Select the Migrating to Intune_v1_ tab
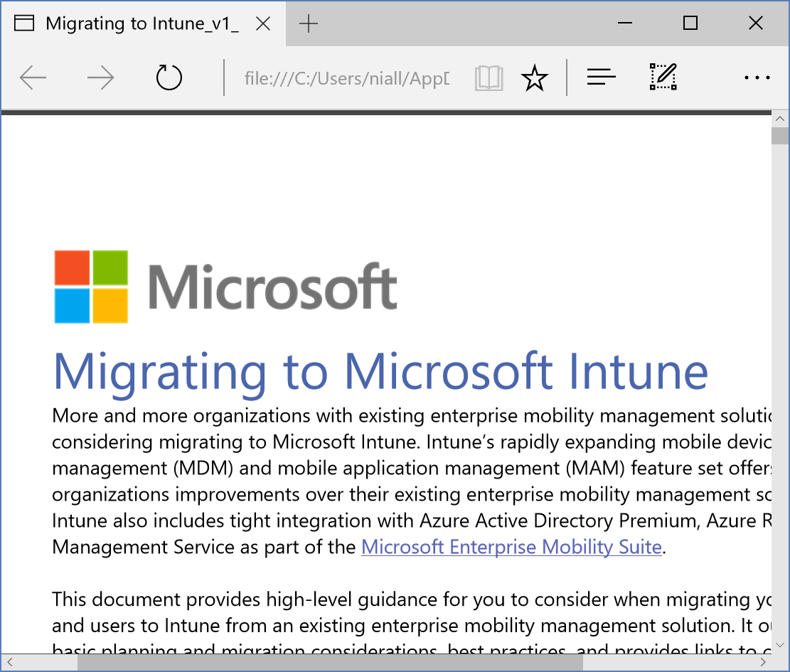This screenshot has height=672, width=790. [x=143, y=23]
